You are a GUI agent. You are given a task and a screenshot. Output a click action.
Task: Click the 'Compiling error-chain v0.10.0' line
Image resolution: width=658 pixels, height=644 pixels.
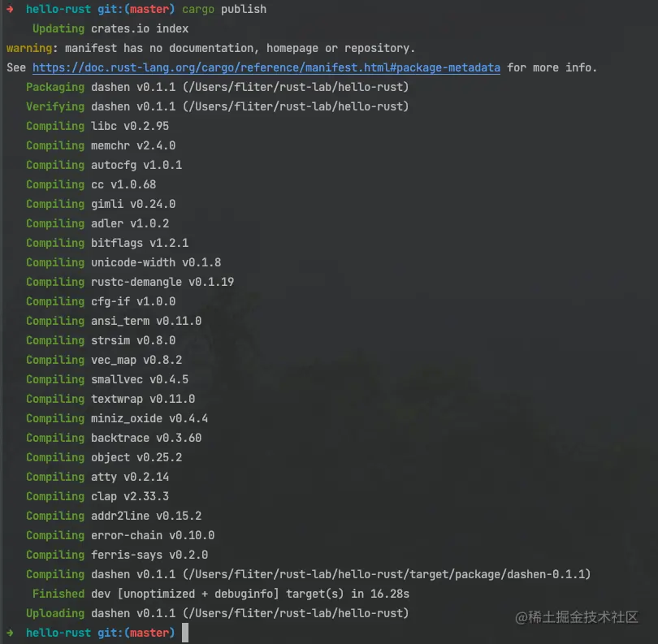pyautogui.click(x=120, y=535)
